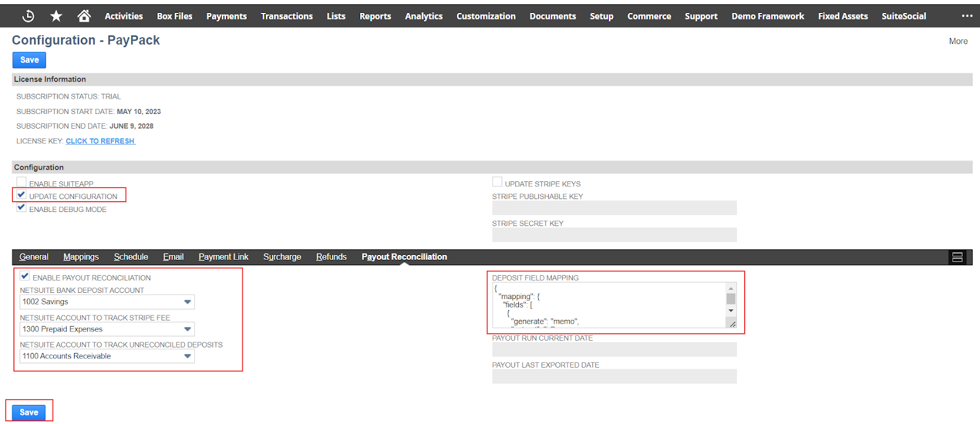
Task: Open the Activities menu
Action: pos(124,16)
